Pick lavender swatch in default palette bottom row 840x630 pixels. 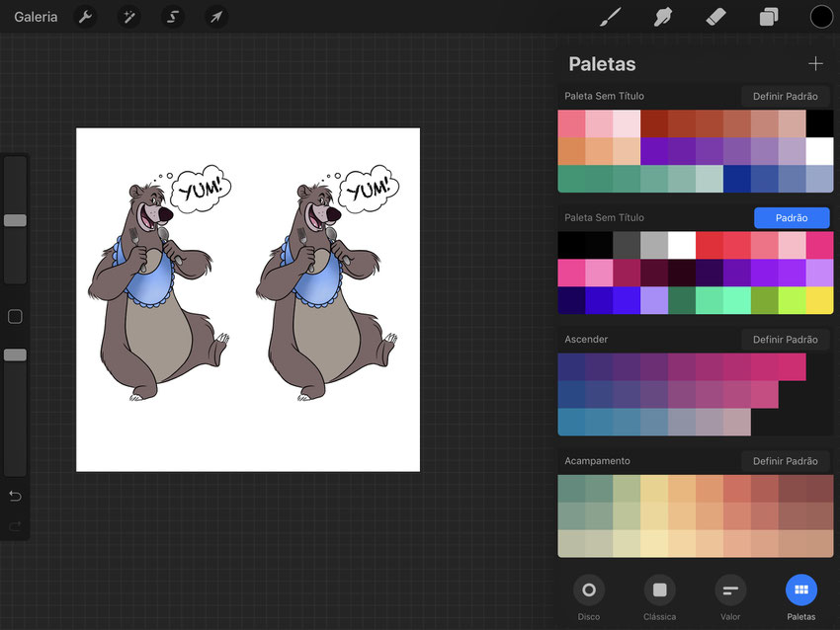click(x=654, y=300)
